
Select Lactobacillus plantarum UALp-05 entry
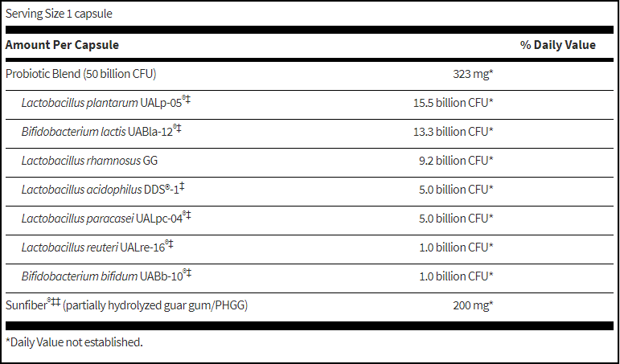pos(106,102)
